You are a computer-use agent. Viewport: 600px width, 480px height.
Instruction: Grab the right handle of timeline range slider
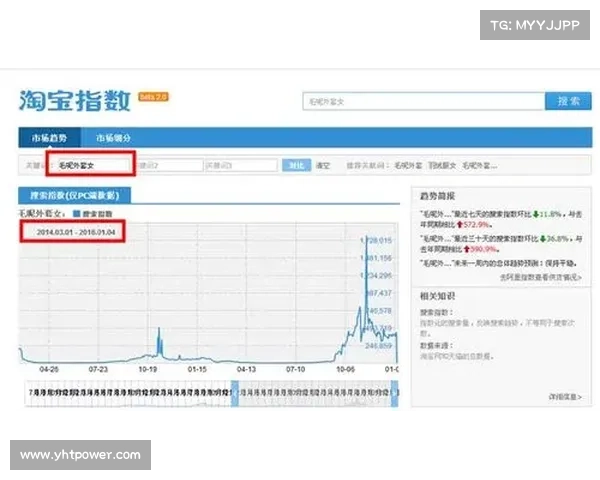click(x=395, y=393)
